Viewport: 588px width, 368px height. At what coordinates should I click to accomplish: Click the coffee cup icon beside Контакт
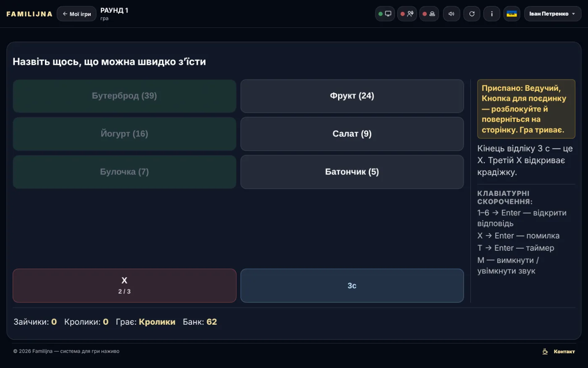point(545,352)
